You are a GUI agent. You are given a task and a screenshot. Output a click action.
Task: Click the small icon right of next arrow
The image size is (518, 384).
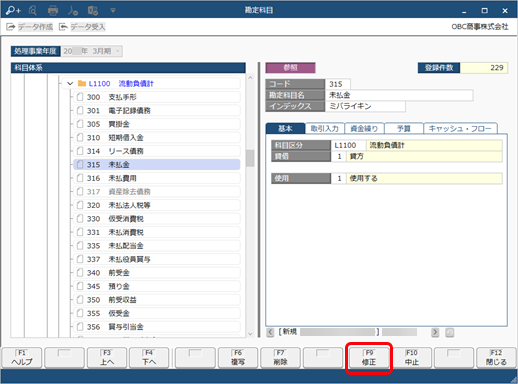(x=450, y=332)
